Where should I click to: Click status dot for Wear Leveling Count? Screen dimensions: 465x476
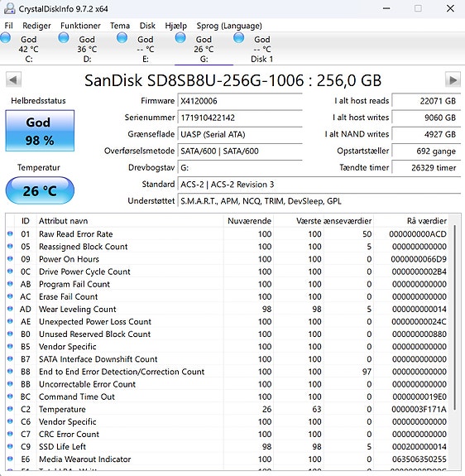coord(10,309)
